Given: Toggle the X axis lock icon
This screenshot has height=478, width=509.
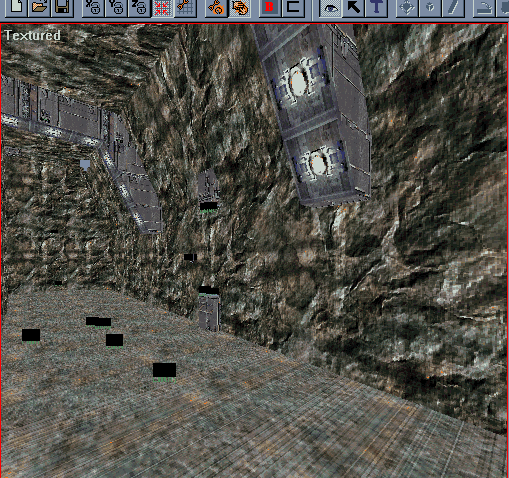Looking at the screenshot, I should point(93,7).
